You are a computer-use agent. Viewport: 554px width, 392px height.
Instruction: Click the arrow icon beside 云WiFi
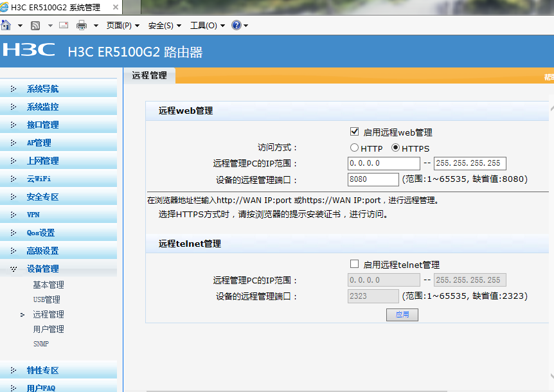point(13,179)
